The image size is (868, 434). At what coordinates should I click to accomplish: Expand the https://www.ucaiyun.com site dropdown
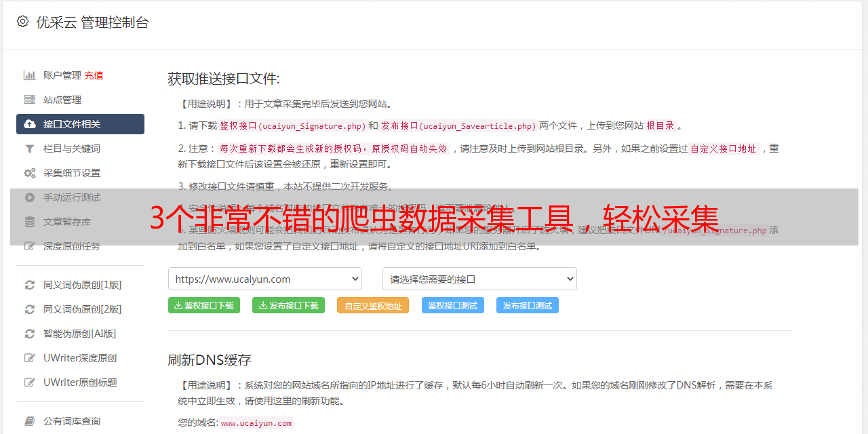coord(265,279)
